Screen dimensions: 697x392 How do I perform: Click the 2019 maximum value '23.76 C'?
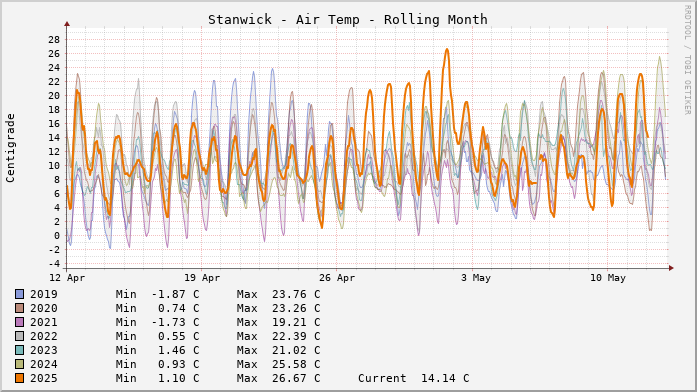click(296, 294)
